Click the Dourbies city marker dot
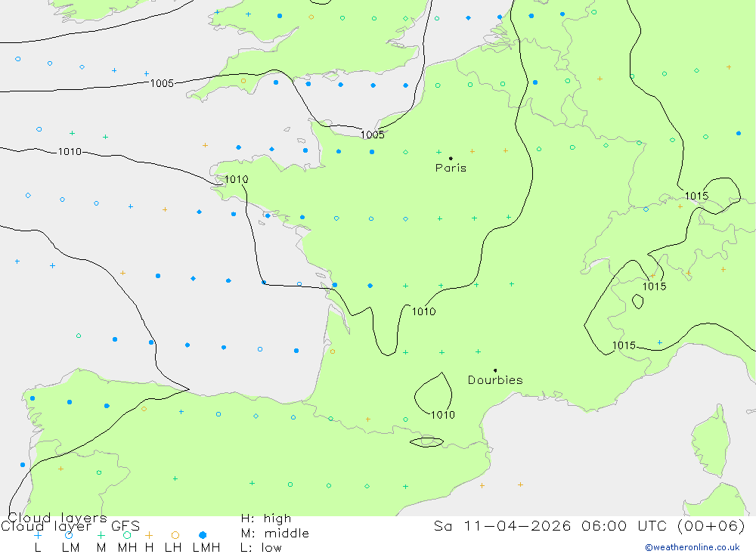Screen dimensions: 756x554 click(x=495, y=370)
